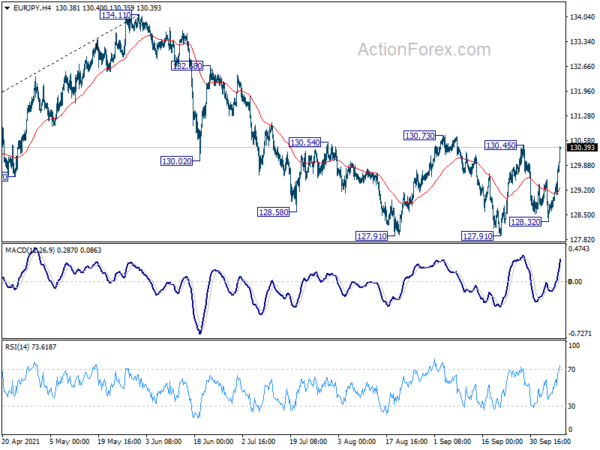Click the 16 Sep 00:00 date label

click(x=502, y=441)
